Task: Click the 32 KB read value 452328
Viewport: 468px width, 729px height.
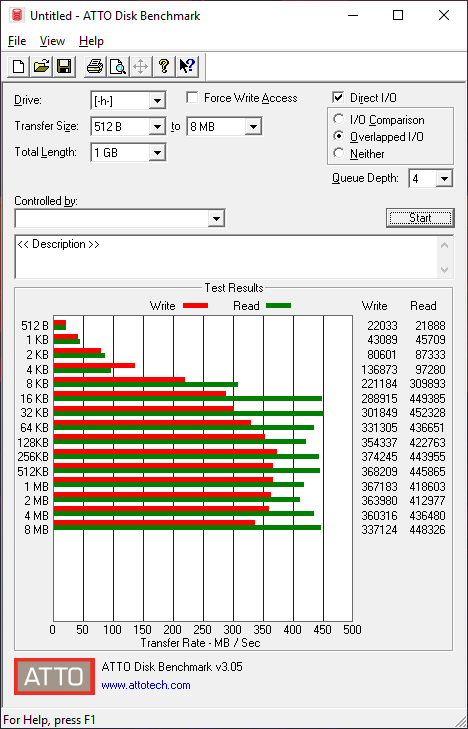Action: coord(427,413)
